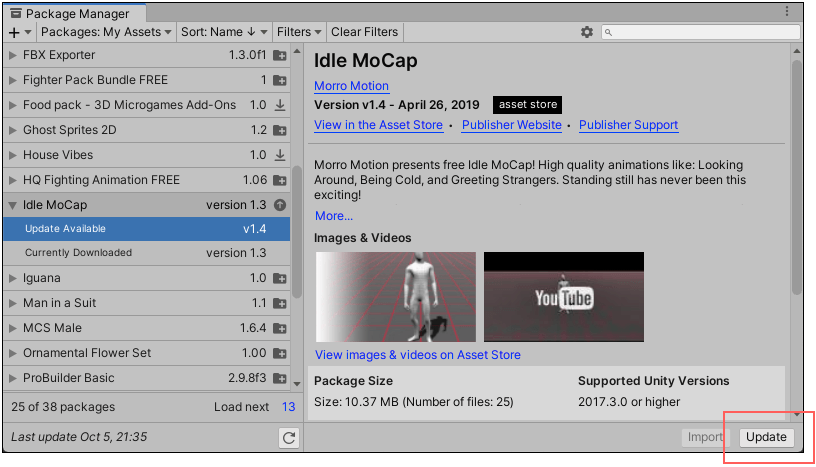Open the View in the Asset Store link
This screenshot has width=816, height=467.
click(378, 125)
